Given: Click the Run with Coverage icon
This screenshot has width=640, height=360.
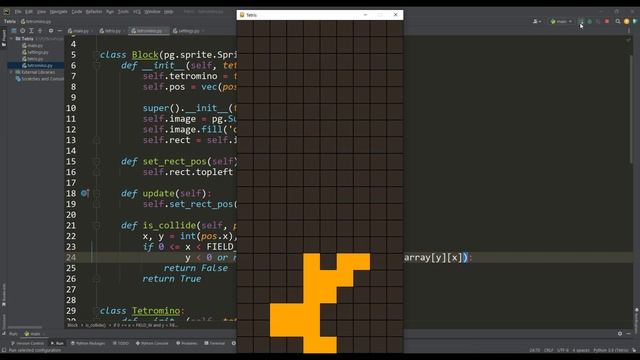Looking at the screenshot, I should [598, 21].
